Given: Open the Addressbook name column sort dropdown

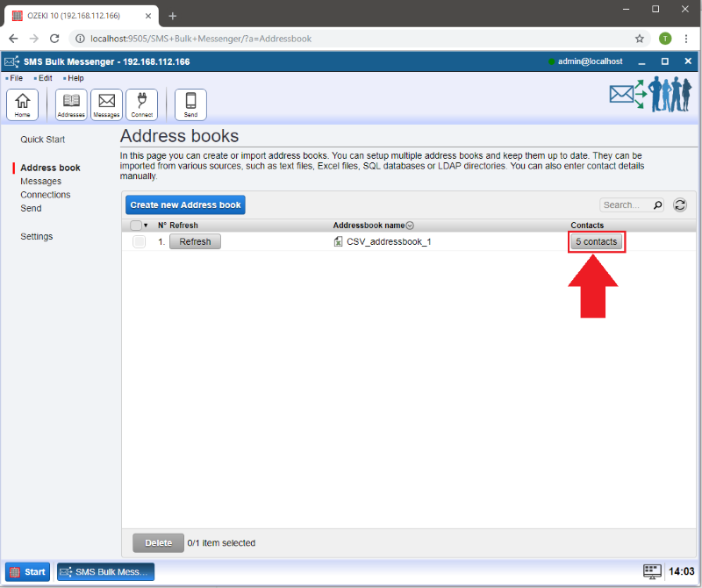Looking at the screenshot, I should (x=410, y=226).
